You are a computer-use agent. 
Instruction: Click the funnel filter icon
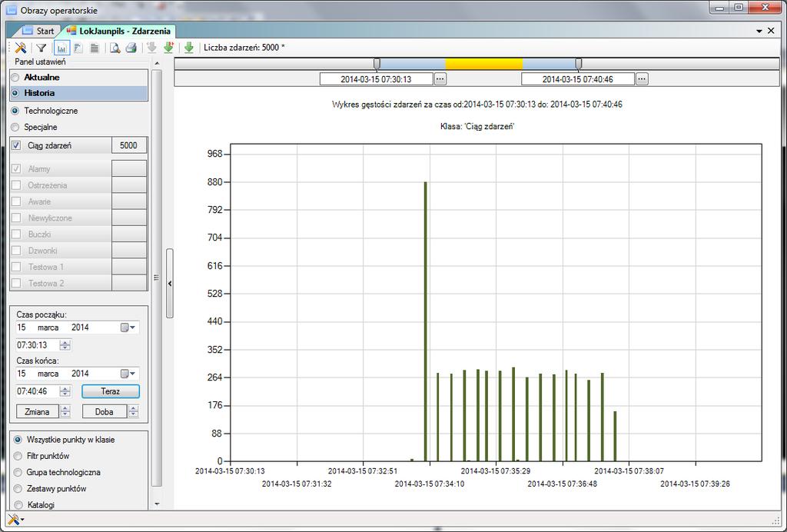click(42, 48)
